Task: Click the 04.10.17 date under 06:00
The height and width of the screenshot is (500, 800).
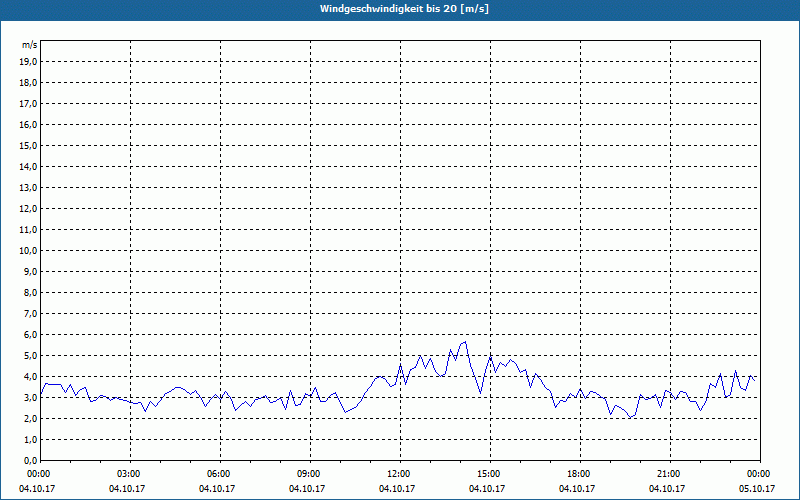Action: 217,489
